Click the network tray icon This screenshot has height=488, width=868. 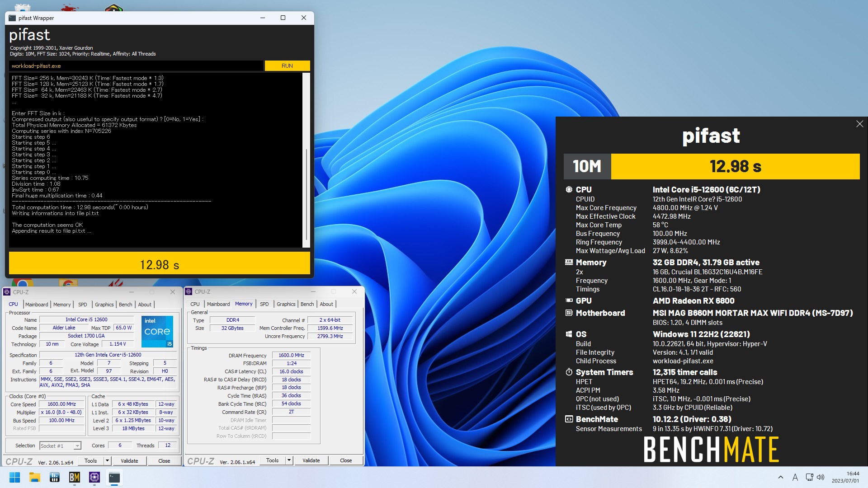point(809,477)
